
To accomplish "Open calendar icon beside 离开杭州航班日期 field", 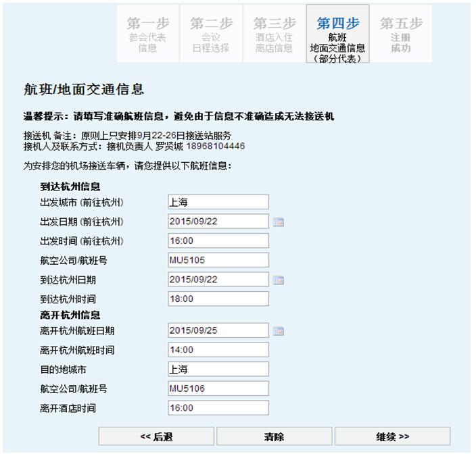I will pos(278,331).
